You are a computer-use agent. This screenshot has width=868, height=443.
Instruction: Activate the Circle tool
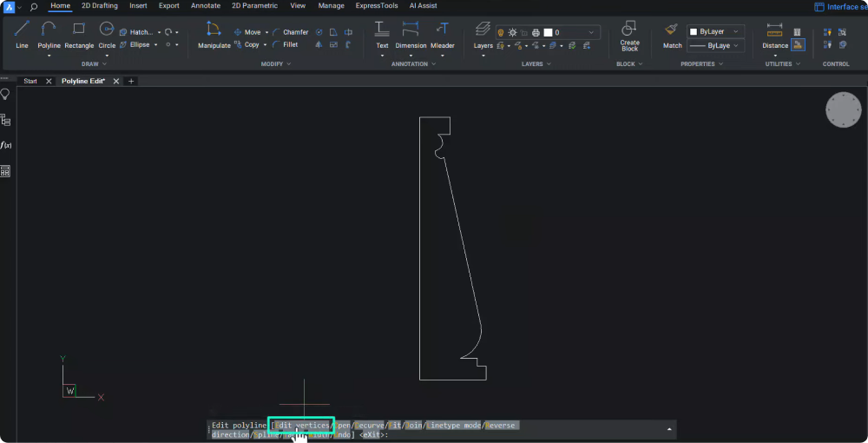tap(107, 35)
